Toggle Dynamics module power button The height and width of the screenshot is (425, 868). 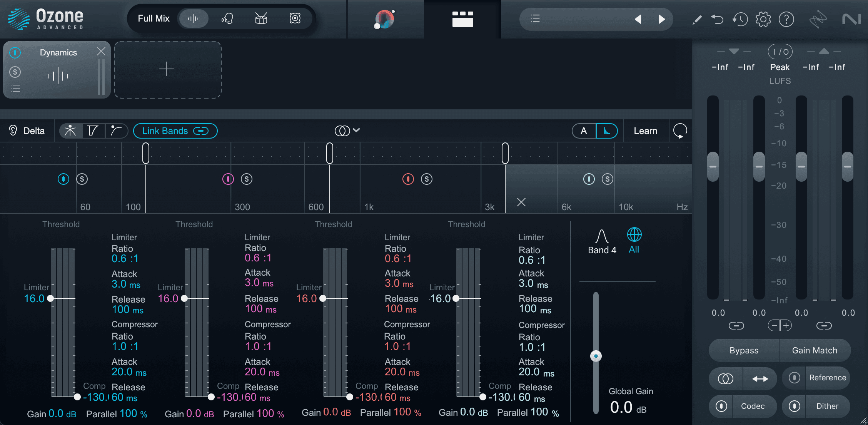[15, 53]
